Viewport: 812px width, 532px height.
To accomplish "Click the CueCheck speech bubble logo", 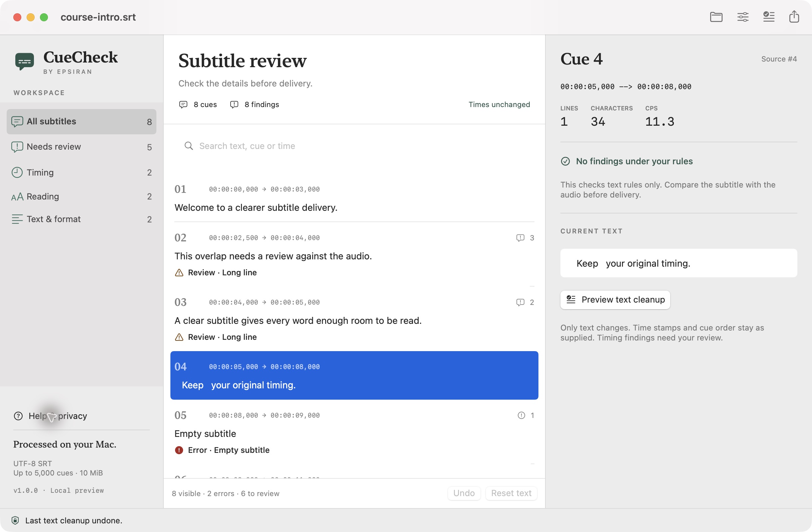I will point(25,61).
